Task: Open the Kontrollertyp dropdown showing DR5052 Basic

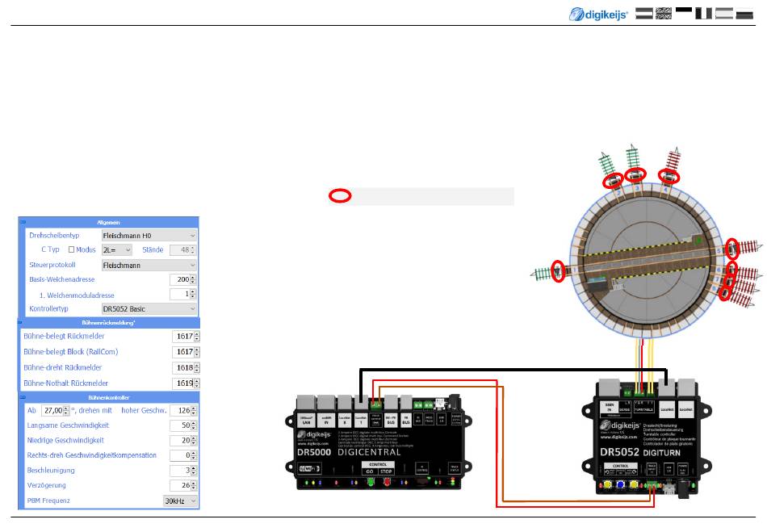Action: (x=149, y=308)
